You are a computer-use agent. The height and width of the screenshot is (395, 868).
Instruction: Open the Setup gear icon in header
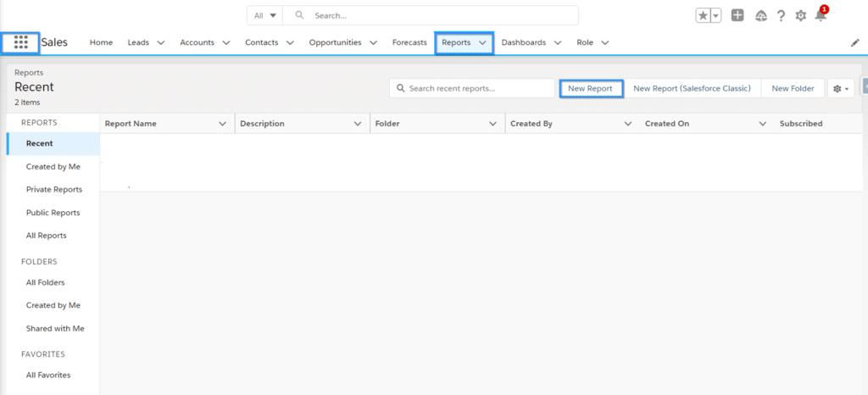800,15
